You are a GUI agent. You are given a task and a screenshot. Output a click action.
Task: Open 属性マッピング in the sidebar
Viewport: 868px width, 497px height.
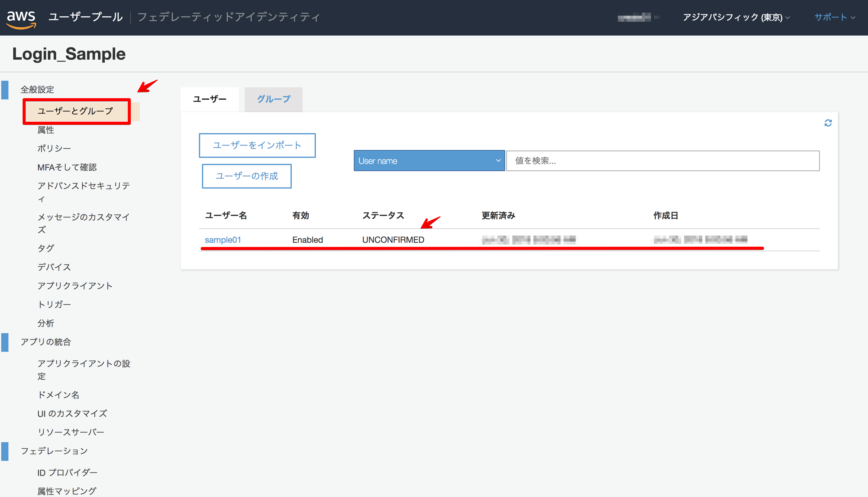point(67,491)
